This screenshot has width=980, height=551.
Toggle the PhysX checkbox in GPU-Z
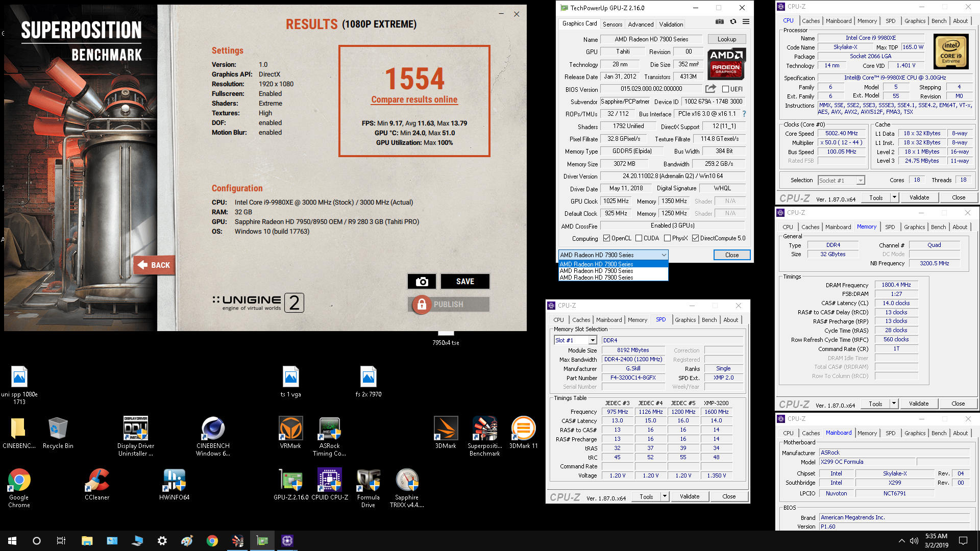coord(667,238)
